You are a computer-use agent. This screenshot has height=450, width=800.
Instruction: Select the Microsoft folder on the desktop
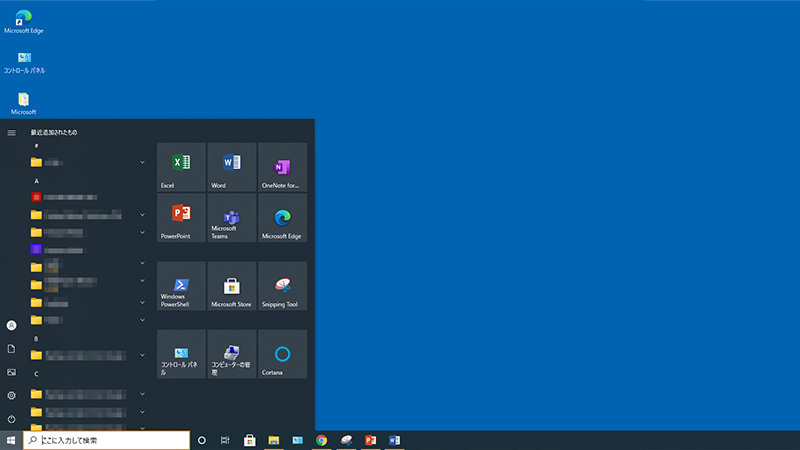point(23,103)
